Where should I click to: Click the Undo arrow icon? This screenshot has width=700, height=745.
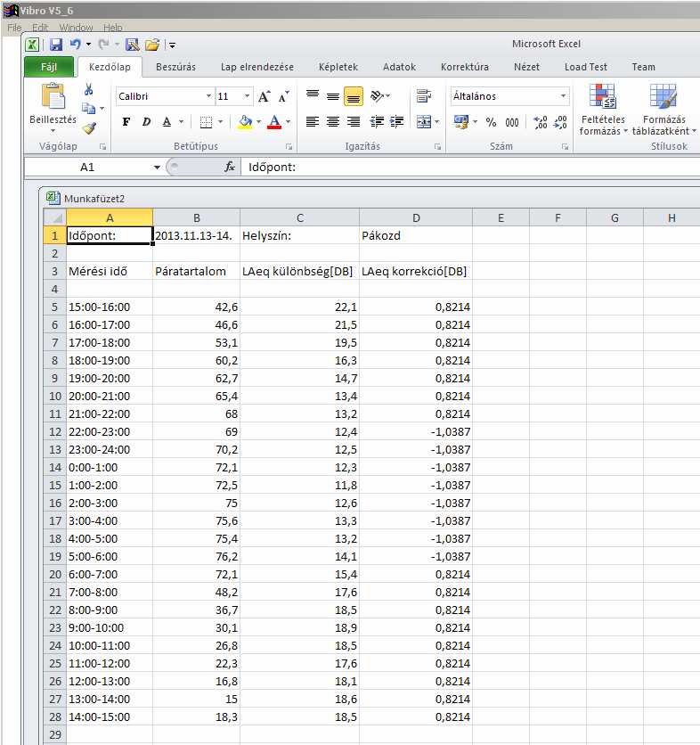tap(75, 45)
